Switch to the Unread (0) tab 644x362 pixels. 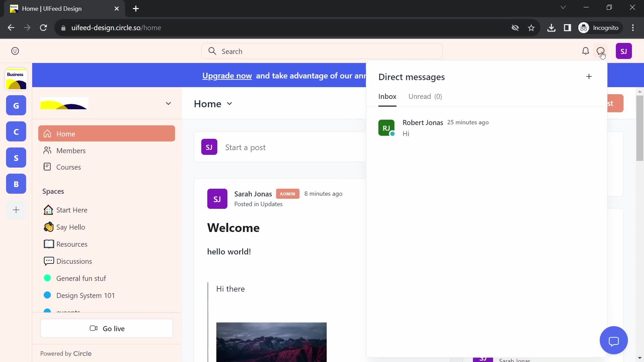(x=425, y=96)
